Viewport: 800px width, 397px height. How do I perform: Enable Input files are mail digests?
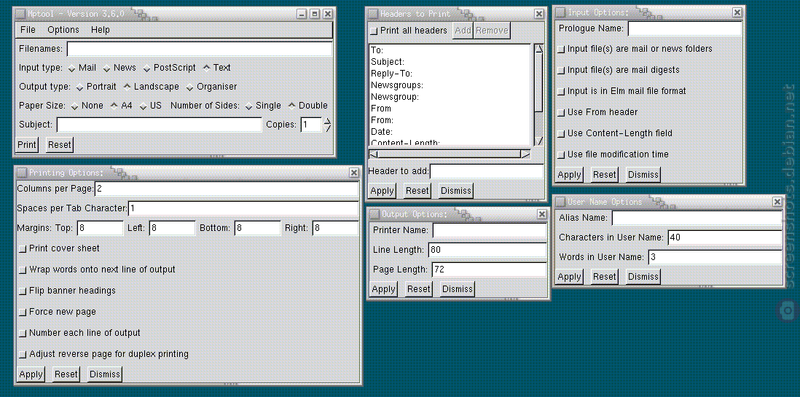561,70
